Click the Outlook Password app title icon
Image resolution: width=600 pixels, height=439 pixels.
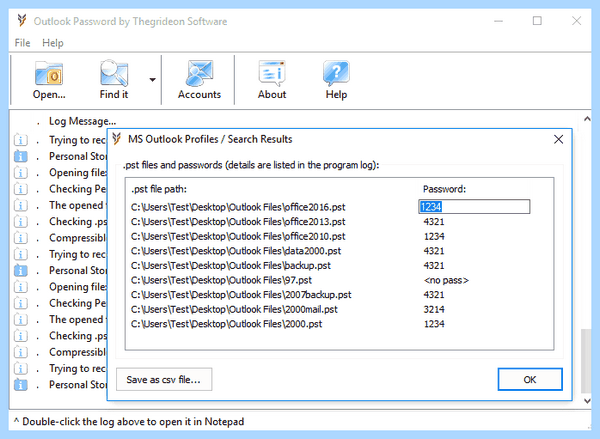point(22,20)
